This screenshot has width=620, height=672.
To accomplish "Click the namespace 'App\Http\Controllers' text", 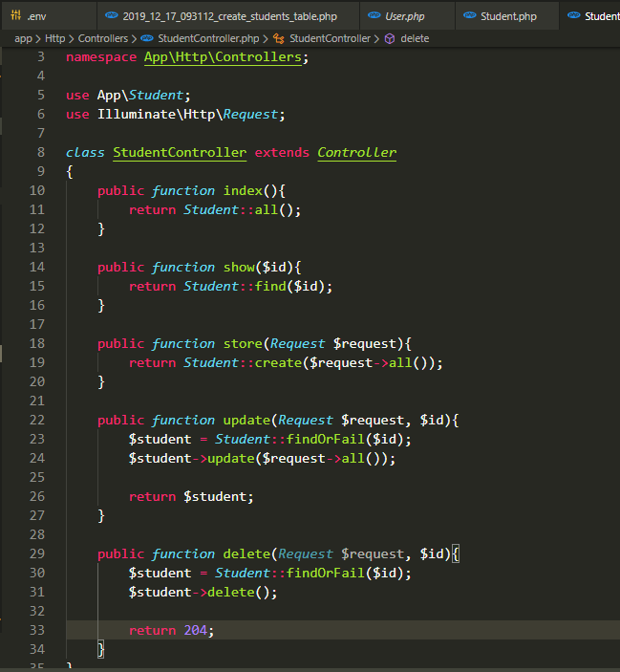I will coord(223,57).
